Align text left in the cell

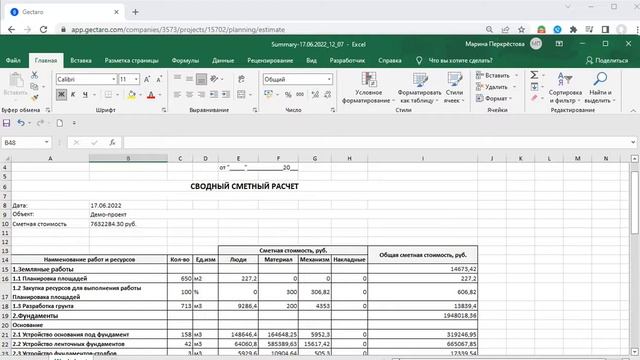[177, 95]
